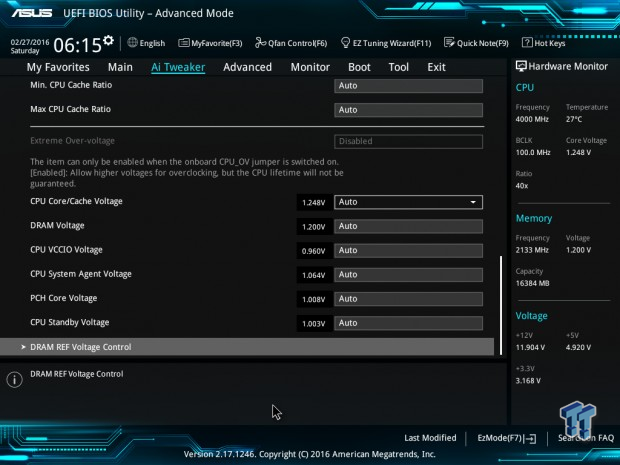This screenshot has height=465, width=620.
Task: Click Qfan Control(F6) label
Action: pyautogui.click(x=298, y=43)
